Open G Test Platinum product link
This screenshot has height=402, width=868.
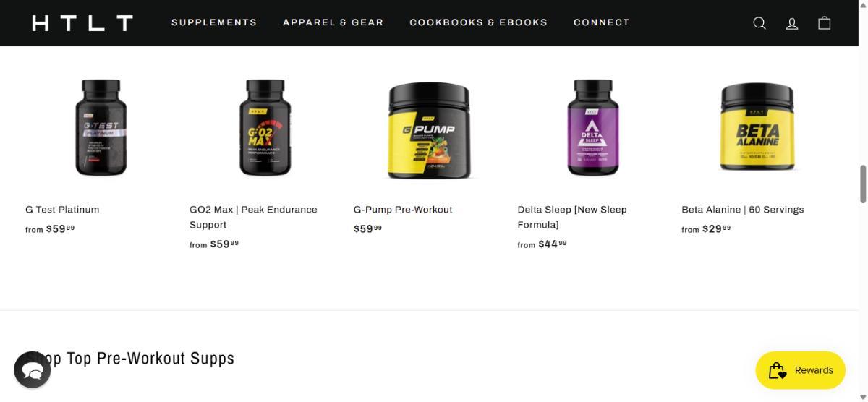[62, 210]
